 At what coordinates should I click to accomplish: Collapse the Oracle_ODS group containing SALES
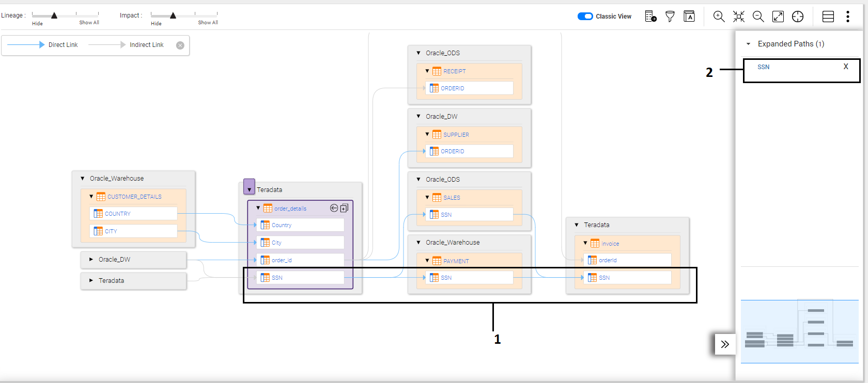pyautogui.click(x=419, y=180)
